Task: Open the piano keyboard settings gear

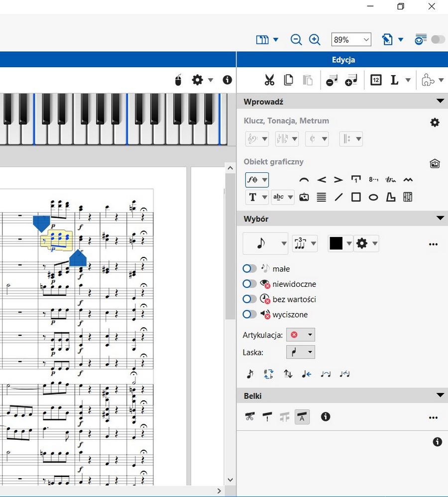Action: tap(198, 80)
